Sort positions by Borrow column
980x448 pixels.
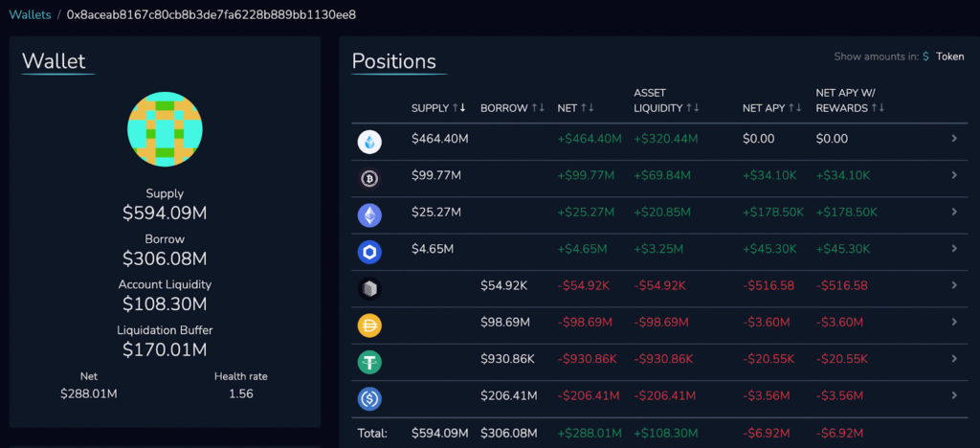pos(512,108)
